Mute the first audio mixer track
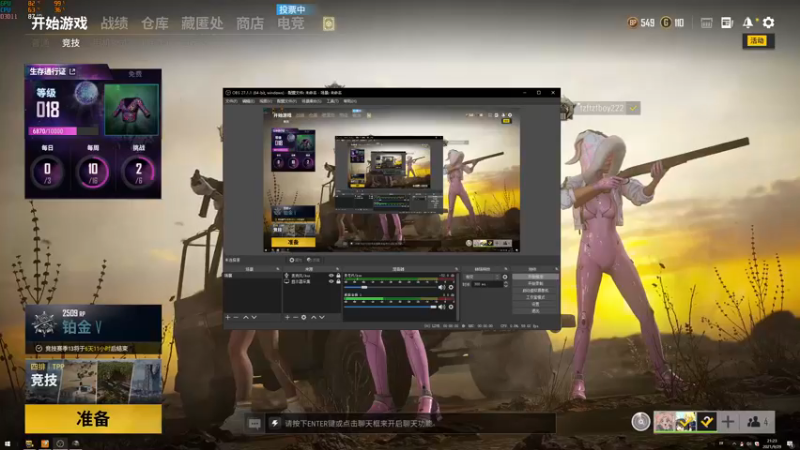 (442, 287)
